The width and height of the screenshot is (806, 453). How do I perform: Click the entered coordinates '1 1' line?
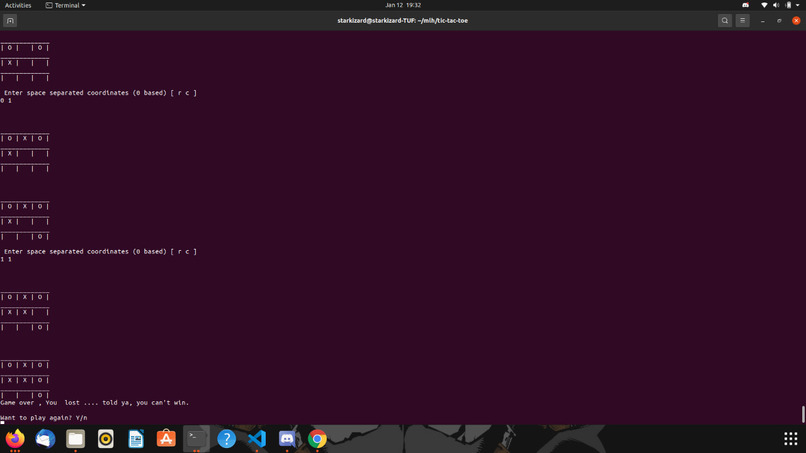click(6, 259)
